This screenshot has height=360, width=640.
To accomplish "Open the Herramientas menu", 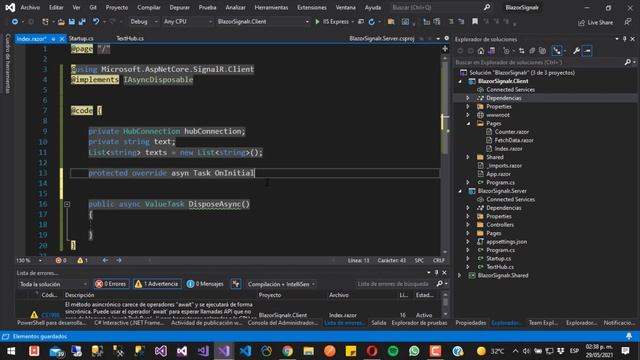I will point(271,7).
